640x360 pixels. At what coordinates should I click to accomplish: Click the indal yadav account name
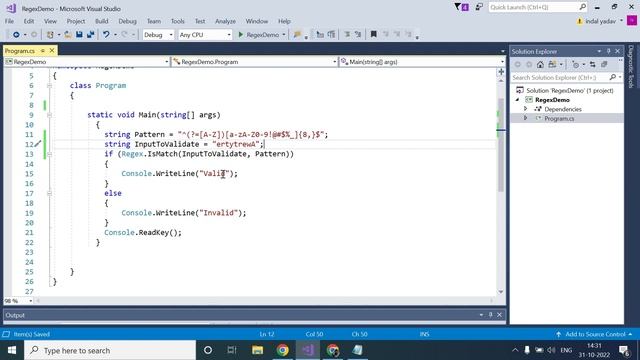tap(600, 21)
